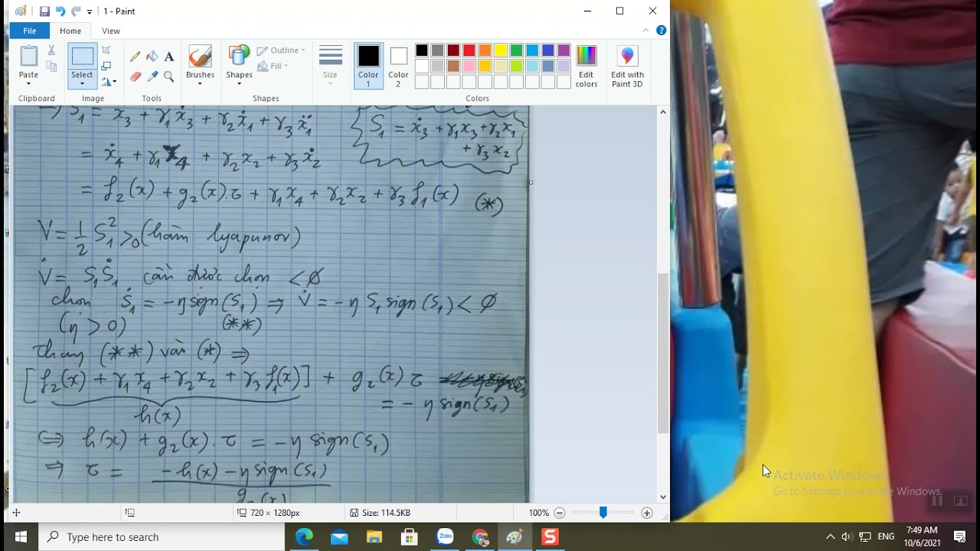Screen dimensions: 980x551
Task: Click the Redo arrow in the title bar
Action: (76, 11)
